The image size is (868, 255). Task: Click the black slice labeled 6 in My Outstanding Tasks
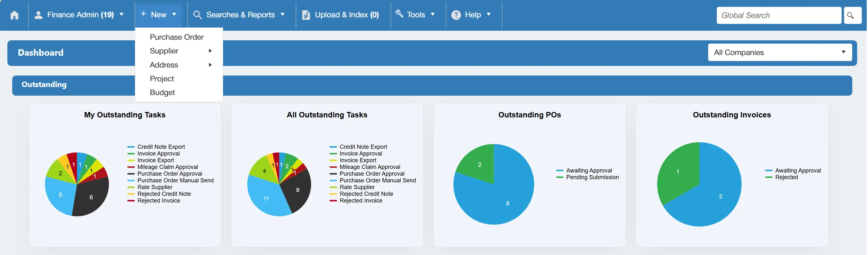point(91,197)
